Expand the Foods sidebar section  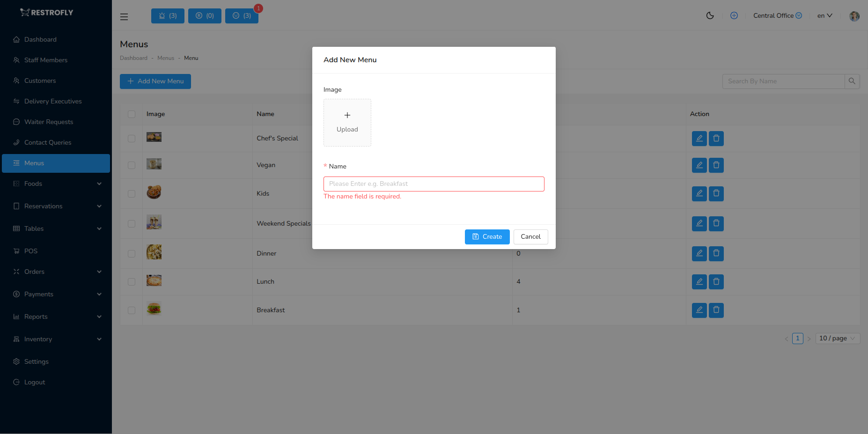click(x=56, y=184)
